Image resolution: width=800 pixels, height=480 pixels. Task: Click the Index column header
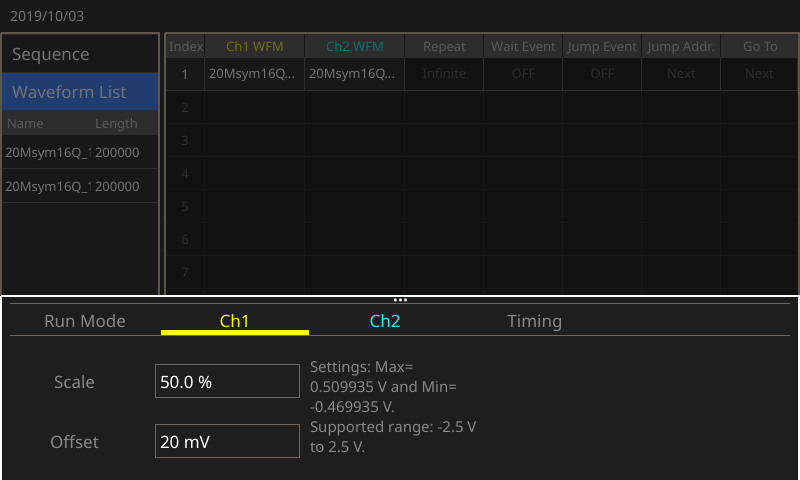[x=185, y=46]
